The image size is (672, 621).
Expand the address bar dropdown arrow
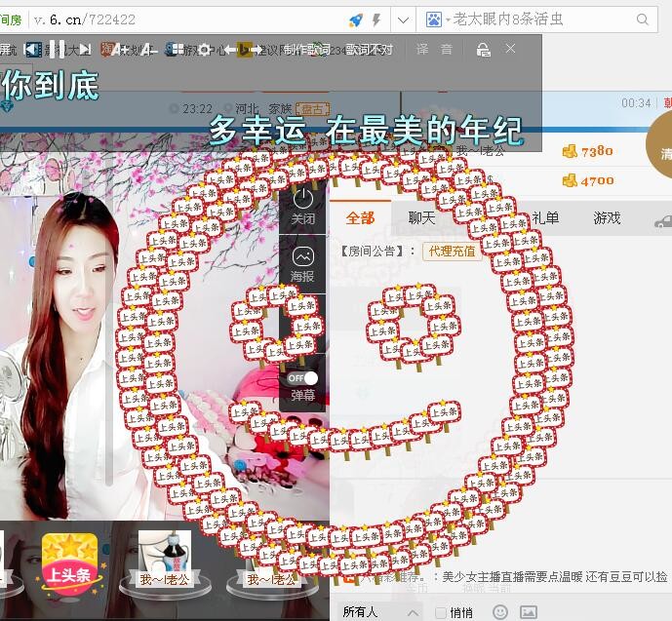(403, 19)
